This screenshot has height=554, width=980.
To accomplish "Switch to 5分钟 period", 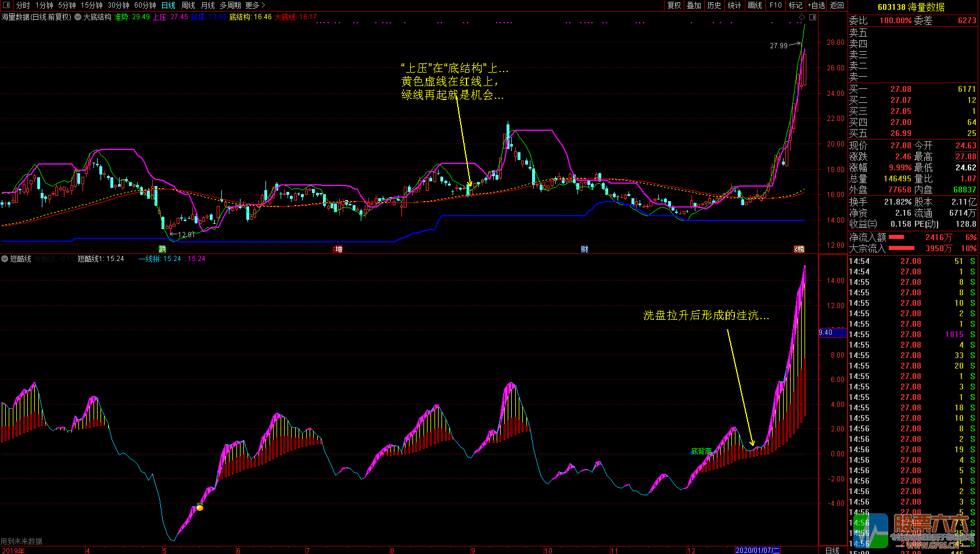I will tap(67, 5).
